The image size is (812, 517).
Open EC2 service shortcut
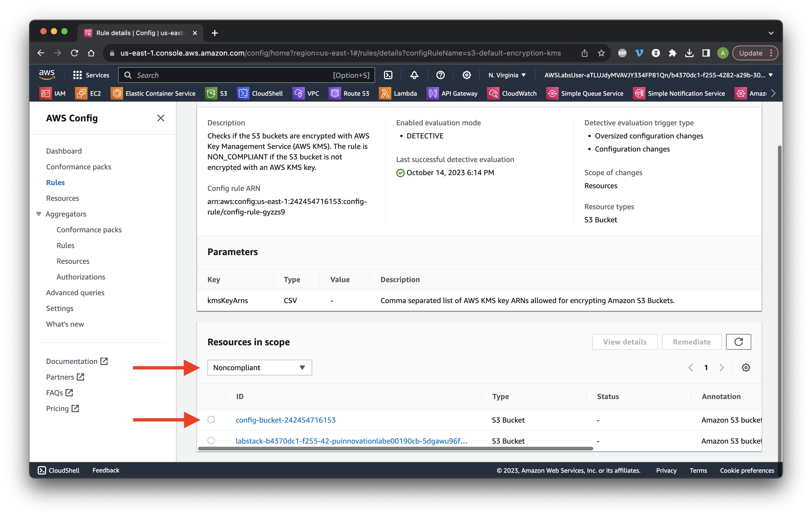click(x=88, y=94)
